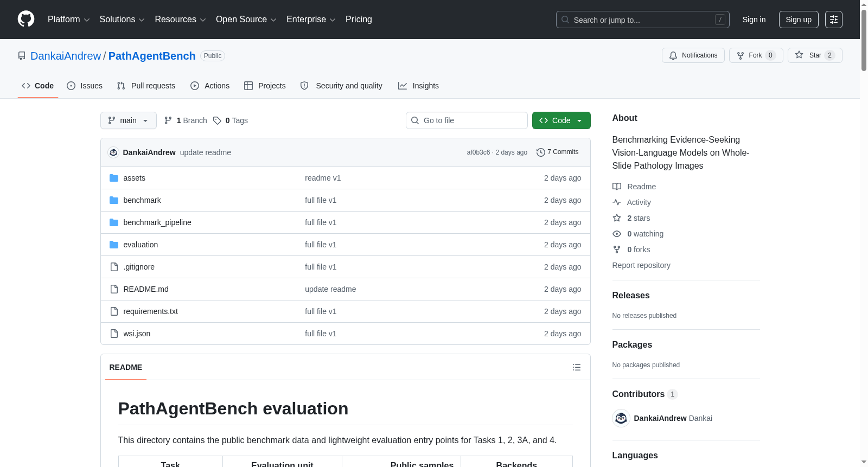868x467 pixels.
Task: Open the Platform dropdown menu
Action: pyautogui.click(x=69, y=20)
